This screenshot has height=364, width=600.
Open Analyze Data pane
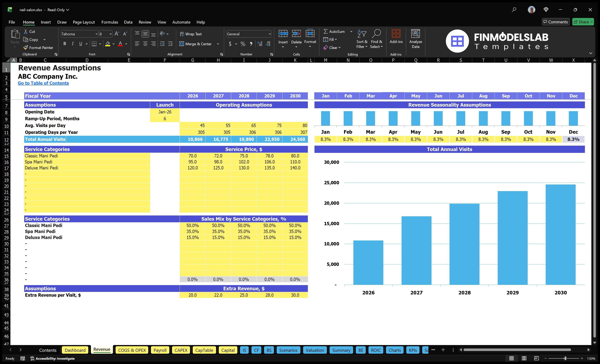pyautogui.click(x=415, y=39)
